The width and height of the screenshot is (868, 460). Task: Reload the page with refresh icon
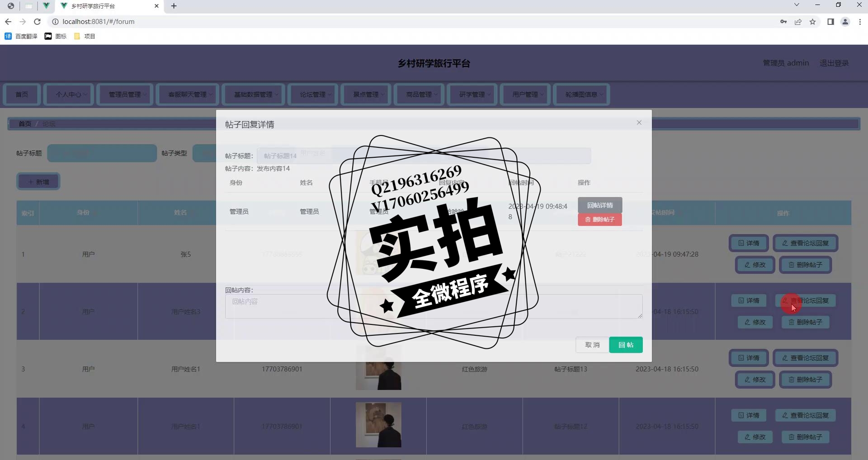pos(38,22)
